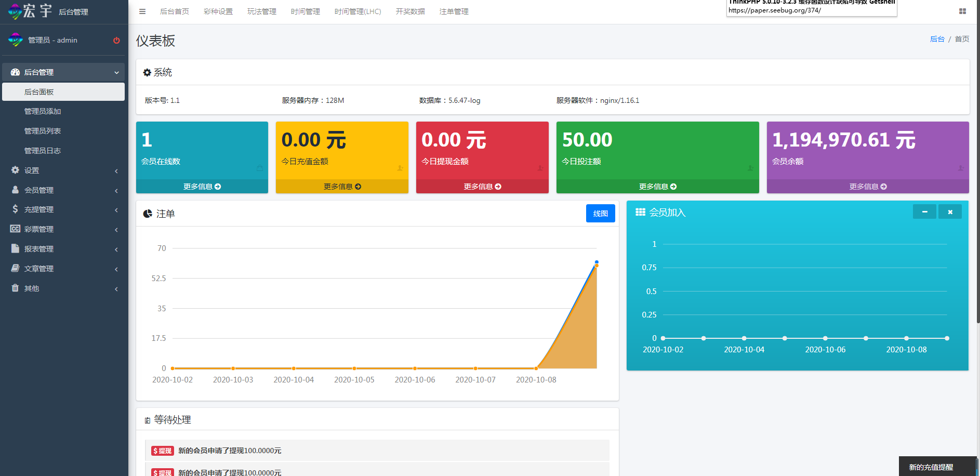This screenshot has height=476, width=980.
Task: Open 玩法管理 in top navigation
Action: pos(262,11)
